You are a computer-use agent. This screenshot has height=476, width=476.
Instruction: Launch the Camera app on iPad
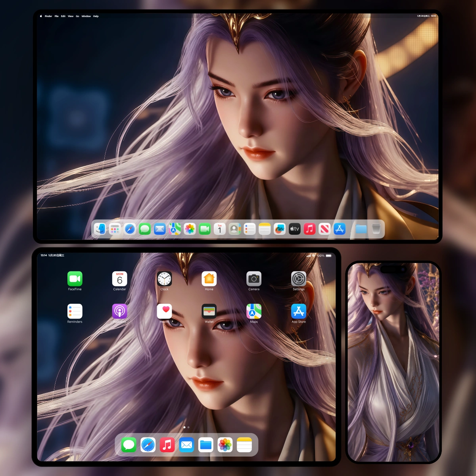[254, 279]
